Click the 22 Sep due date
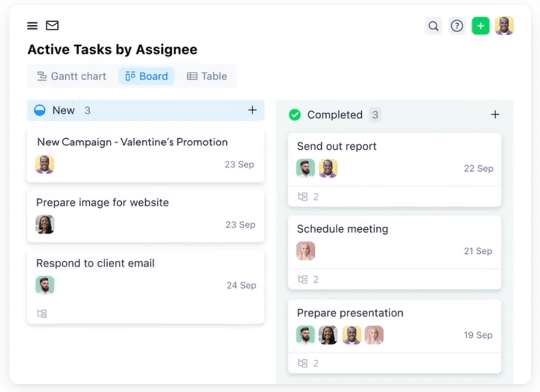This screenshot has width=540, height=392. (x=479, y=168)
